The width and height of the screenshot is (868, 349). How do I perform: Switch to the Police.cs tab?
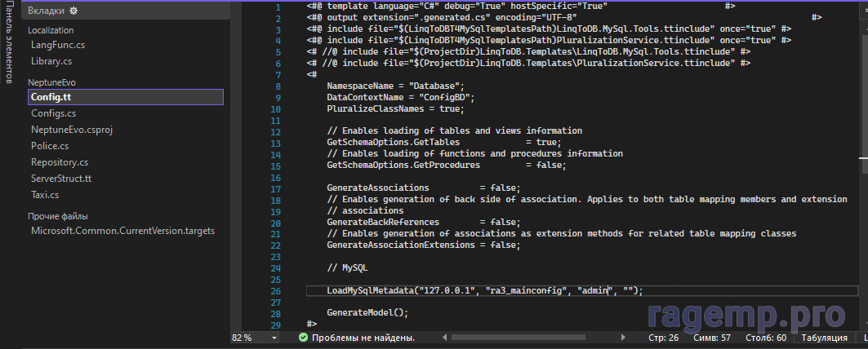50,146
